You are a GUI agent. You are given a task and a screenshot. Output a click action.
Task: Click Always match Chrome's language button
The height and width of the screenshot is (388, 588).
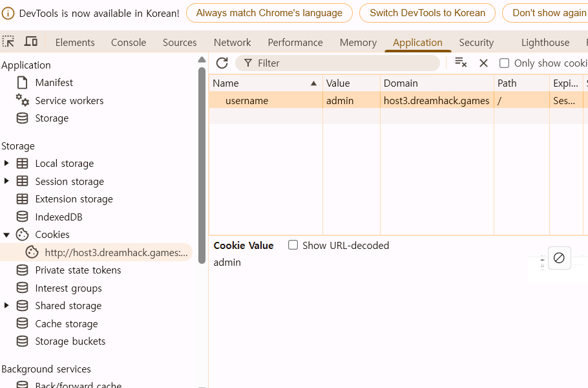pyautogui.click(x=269, y=13)
